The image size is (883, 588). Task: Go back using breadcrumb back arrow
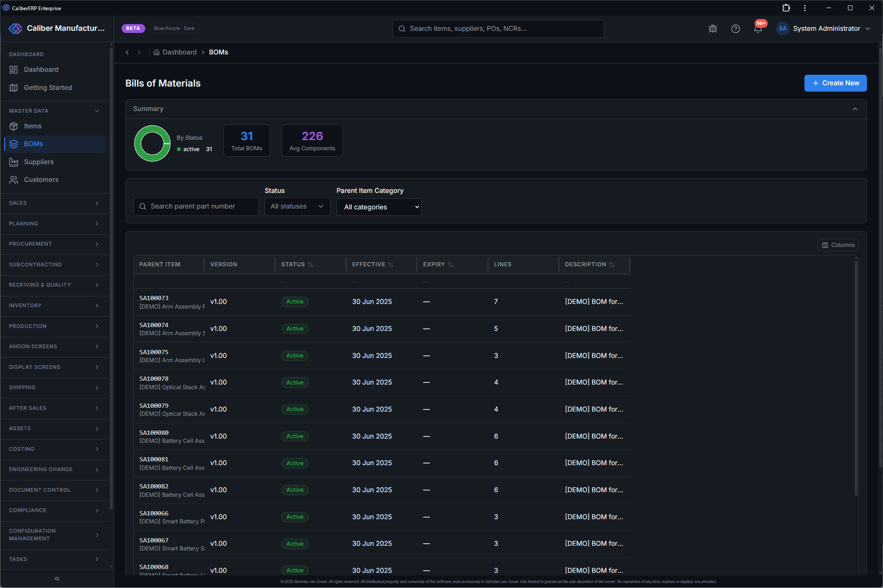tap(127, 52)
